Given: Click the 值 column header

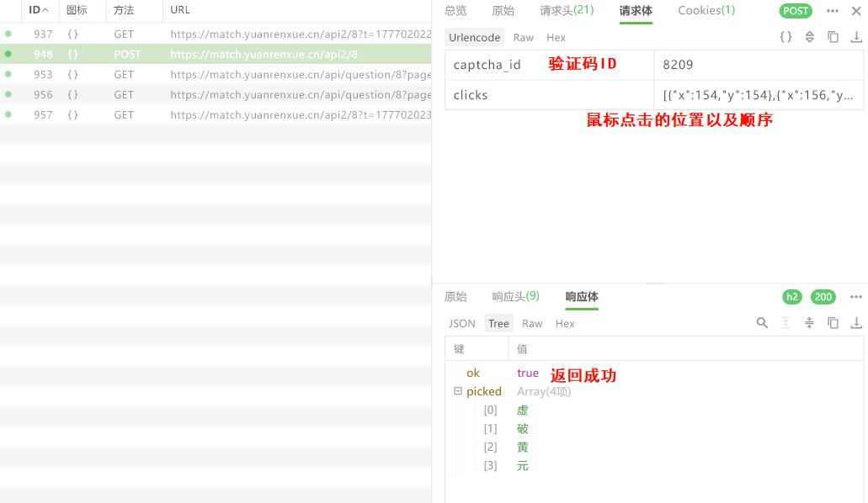Looking at the screenshot, I should click(686, 348).
